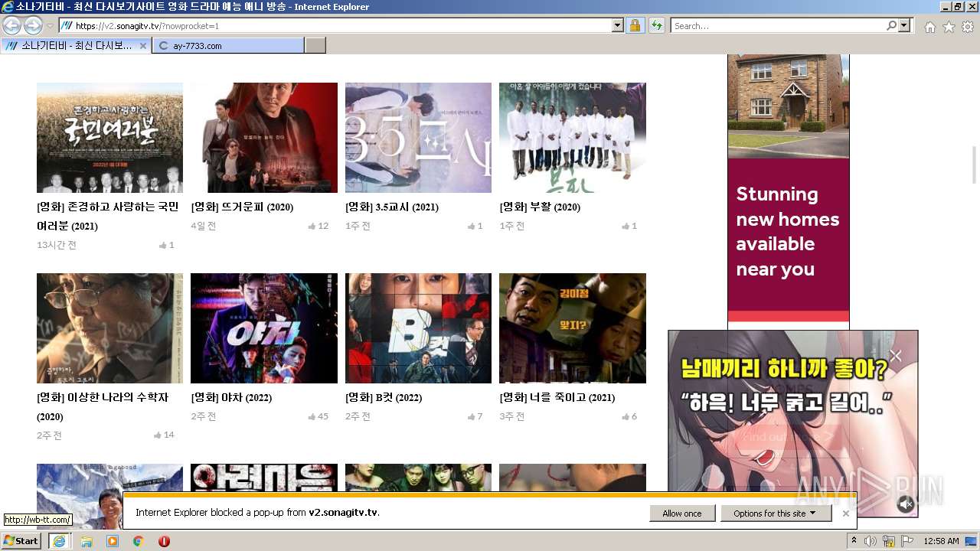Open the red Opera-style taskbar icon
Viewport: 980px width, 551px height.
point(164,541)
